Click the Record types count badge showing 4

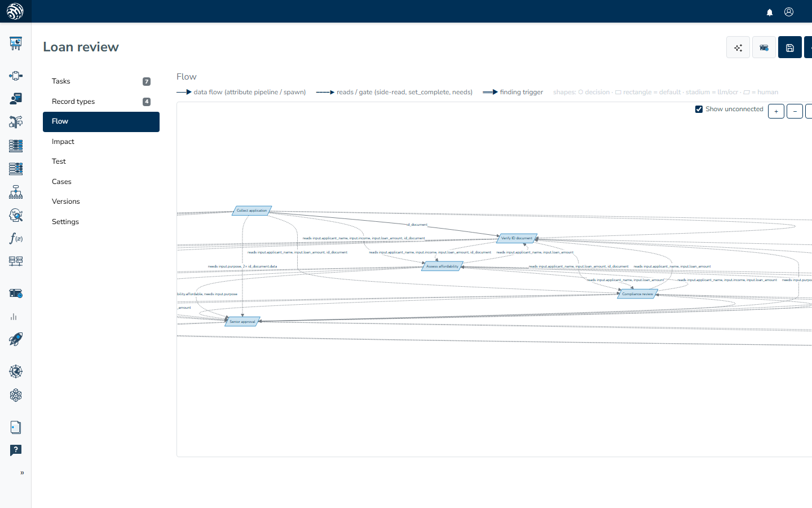click(147, 102)
